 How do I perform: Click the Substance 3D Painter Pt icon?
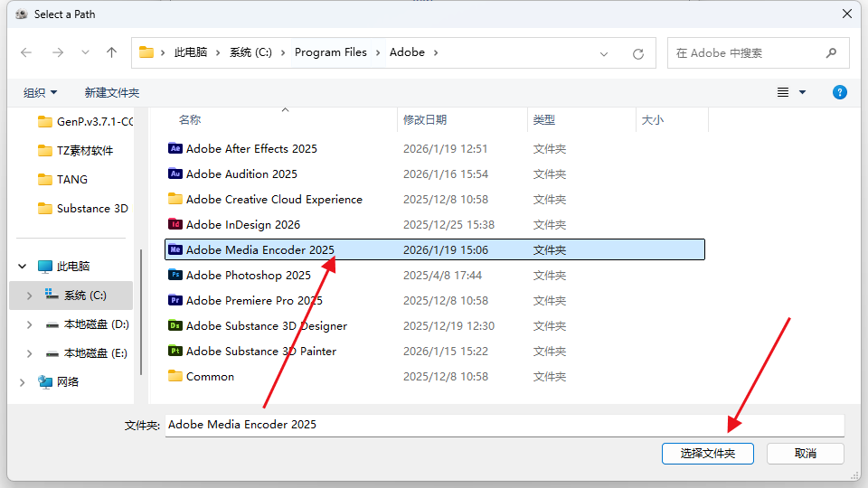[x=175, y=351]
